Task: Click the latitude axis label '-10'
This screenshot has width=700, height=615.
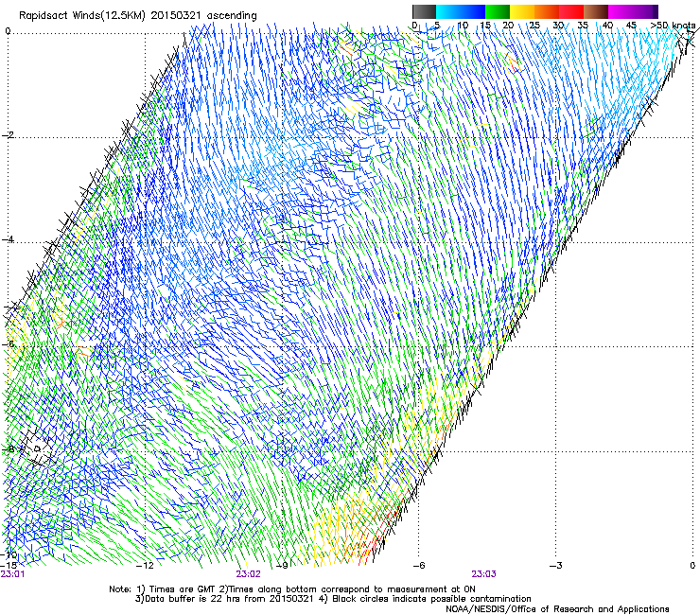Action: 9,554
